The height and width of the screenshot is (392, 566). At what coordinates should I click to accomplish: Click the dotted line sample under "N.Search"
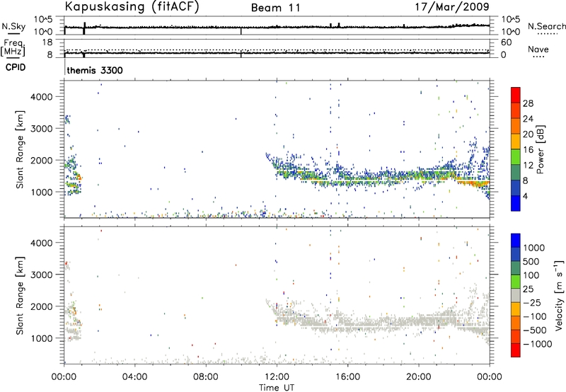click(547, 34)
